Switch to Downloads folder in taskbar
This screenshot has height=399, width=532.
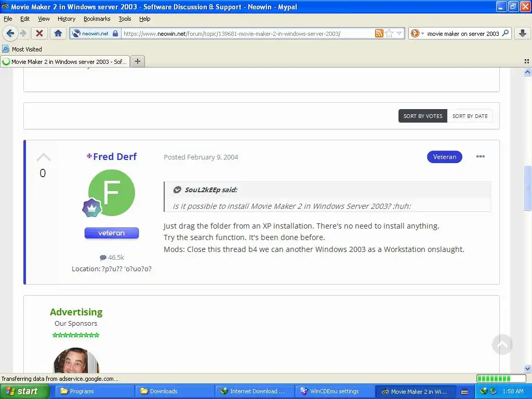175,391
